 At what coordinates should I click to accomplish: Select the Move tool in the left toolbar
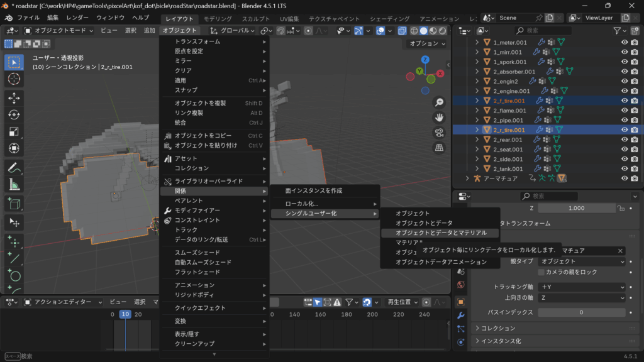point(14,98)
